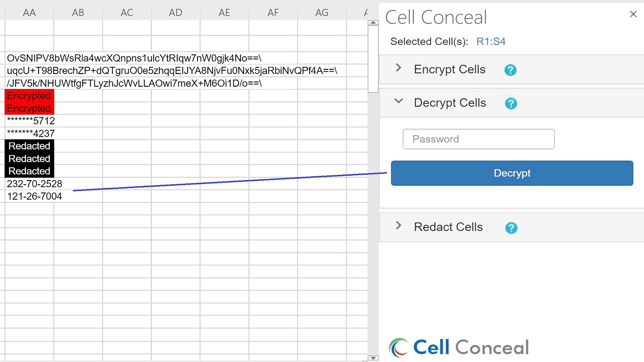Select column header AE
Screen dimensions: 644x362
(x=224, y=13)
